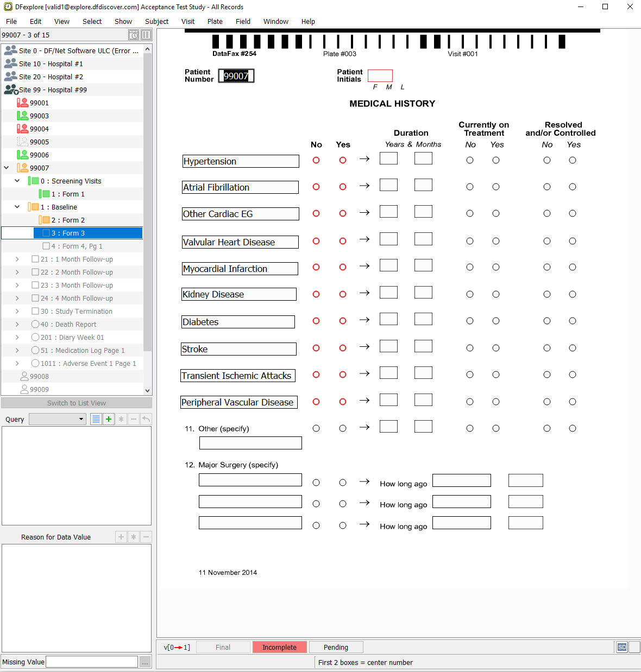Select Yes radio for Stroke
Viewport: 641px width, 672px height.
click(343, 348)
